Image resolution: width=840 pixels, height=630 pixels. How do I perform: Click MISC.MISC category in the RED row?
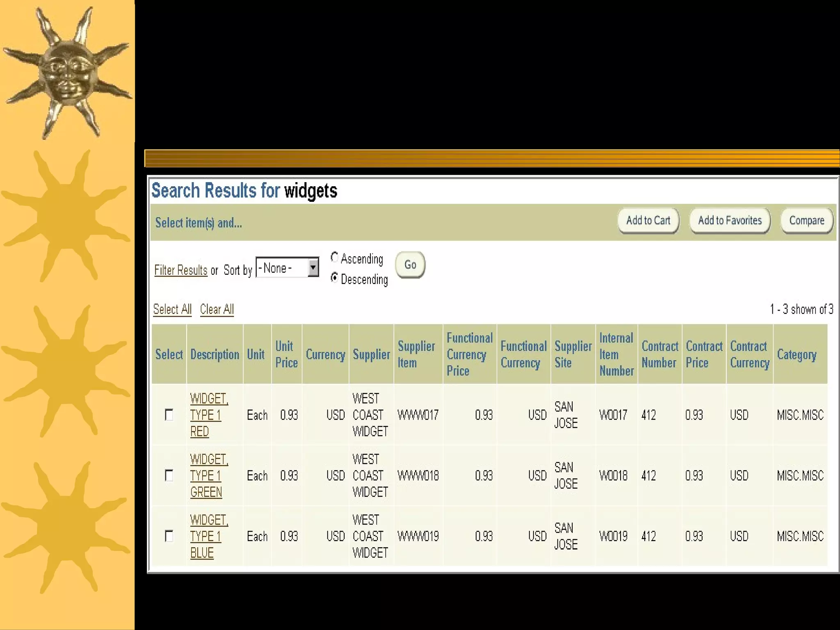click(800, 415)
